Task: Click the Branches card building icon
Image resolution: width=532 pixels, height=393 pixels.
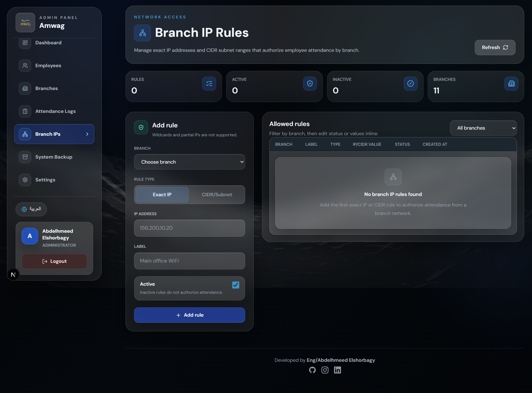Action: click(511, 84)
